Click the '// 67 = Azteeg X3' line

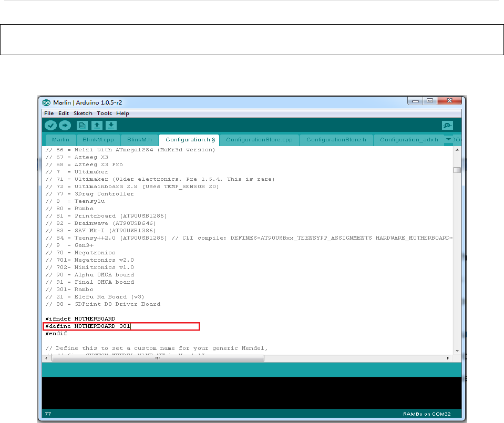point(77,157)
